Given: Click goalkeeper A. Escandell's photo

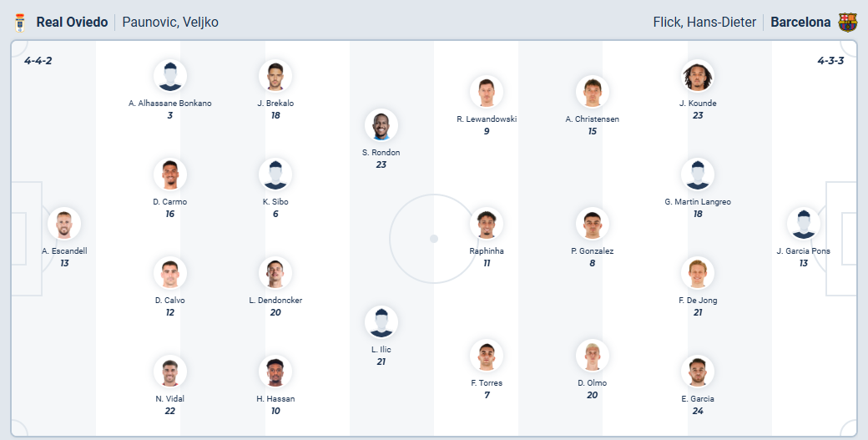Looking at the screenshot, I should click(64, 224).
